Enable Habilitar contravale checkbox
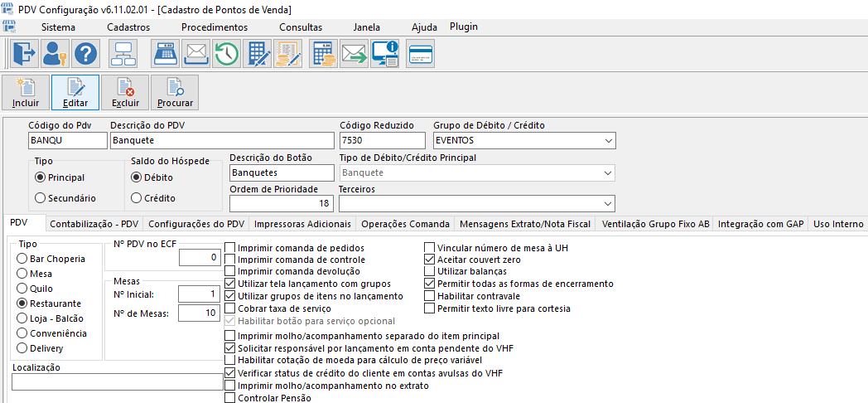Screen dimensions: 868x403 coord(430,296)
